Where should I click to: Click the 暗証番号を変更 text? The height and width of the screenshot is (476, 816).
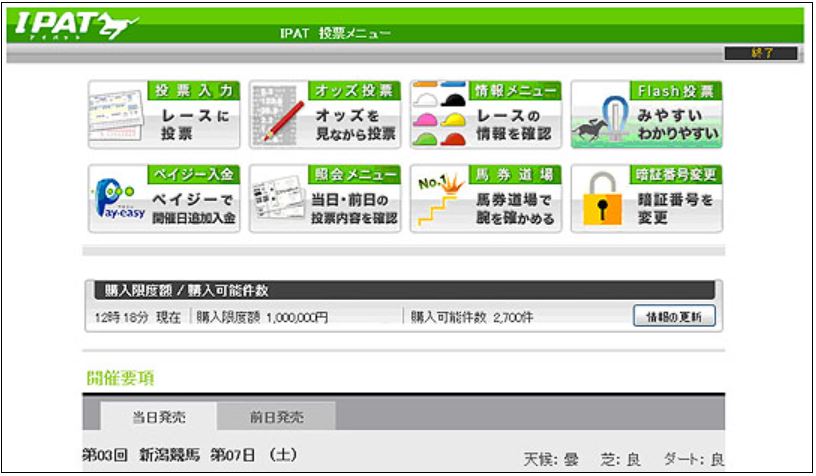(675, 208)
